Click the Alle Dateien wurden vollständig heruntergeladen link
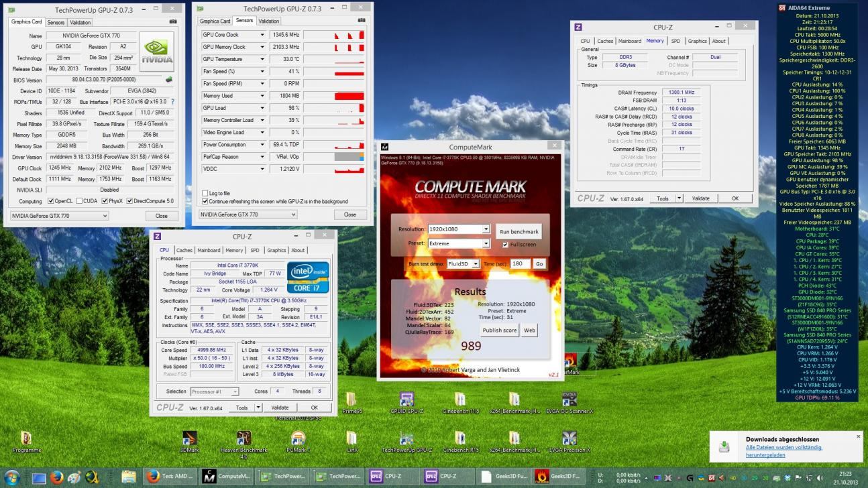 coord(783,450)
